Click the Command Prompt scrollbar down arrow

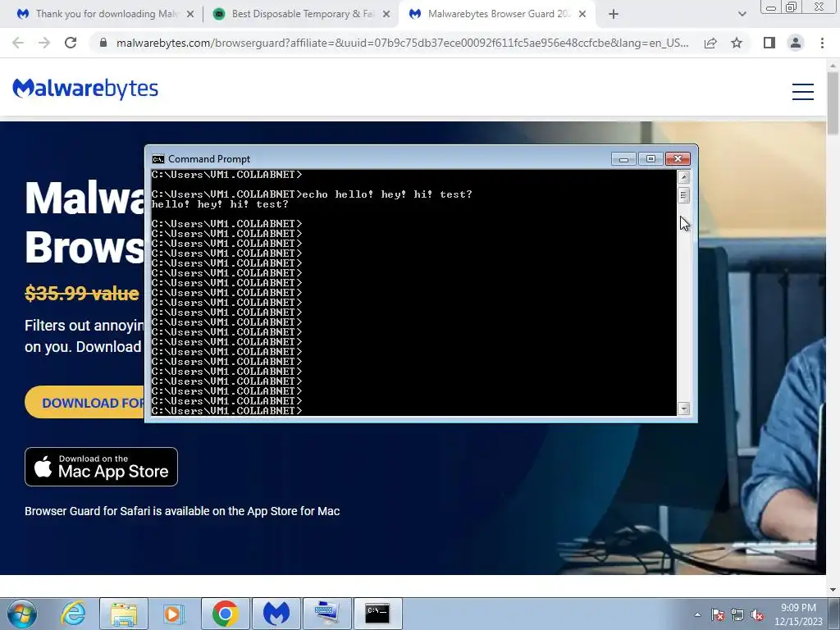[683, 409]
